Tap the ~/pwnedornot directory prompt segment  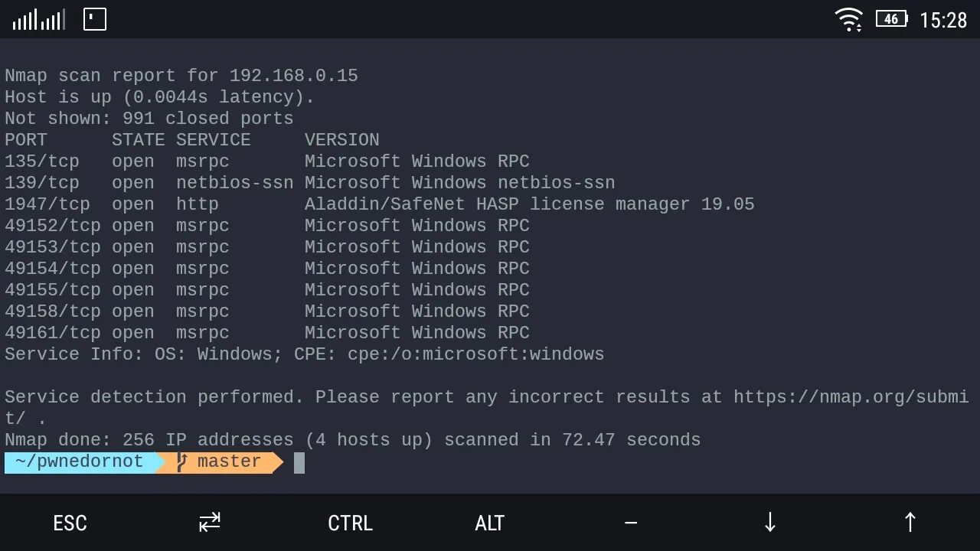coord(79,462)
